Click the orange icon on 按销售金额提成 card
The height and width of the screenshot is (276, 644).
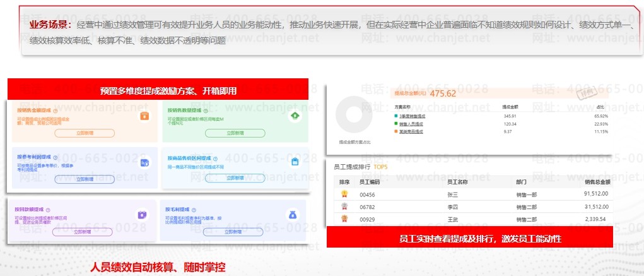144,116
